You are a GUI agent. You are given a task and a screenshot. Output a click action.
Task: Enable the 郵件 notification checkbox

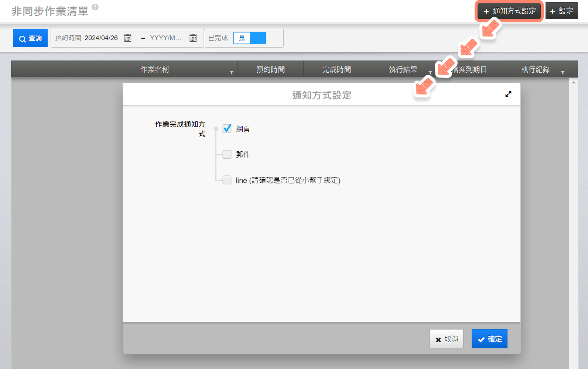tap(227, 154)
